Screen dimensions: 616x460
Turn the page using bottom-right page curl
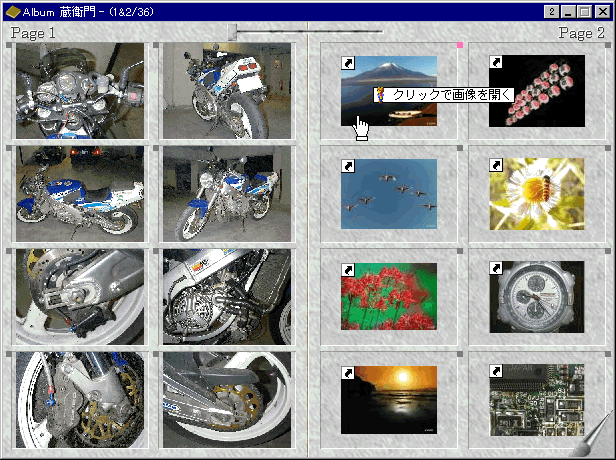[595, 436]
